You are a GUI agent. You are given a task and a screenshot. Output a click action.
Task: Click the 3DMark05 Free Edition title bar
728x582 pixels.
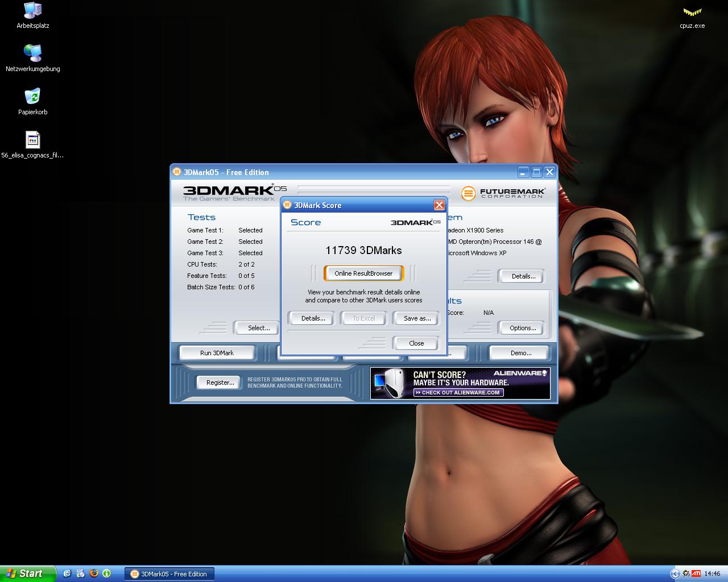tap(364, 172)
